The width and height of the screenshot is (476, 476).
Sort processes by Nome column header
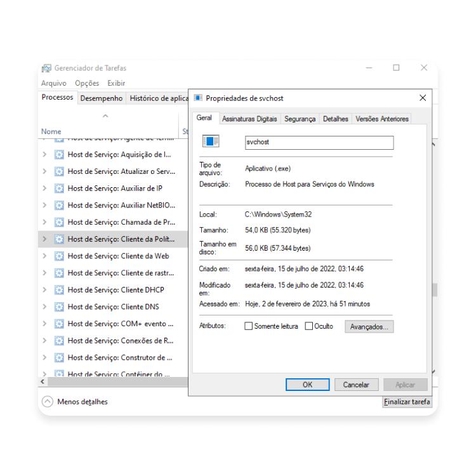51,131
